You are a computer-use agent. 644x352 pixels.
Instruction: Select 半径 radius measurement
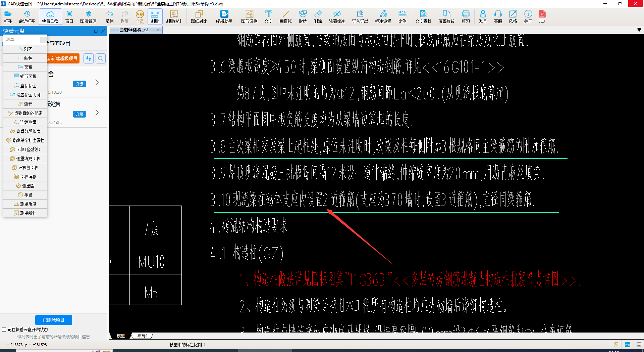click(x=25, y=195)
